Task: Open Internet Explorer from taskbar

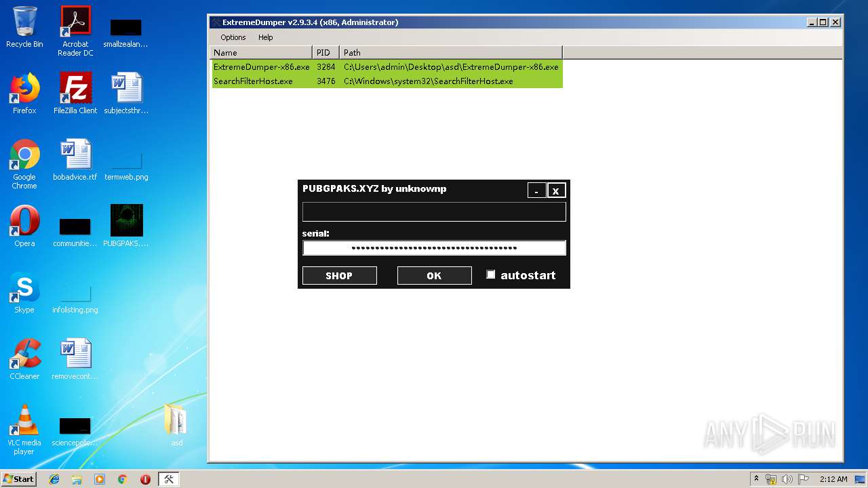Action: click(x=54, y=479)
